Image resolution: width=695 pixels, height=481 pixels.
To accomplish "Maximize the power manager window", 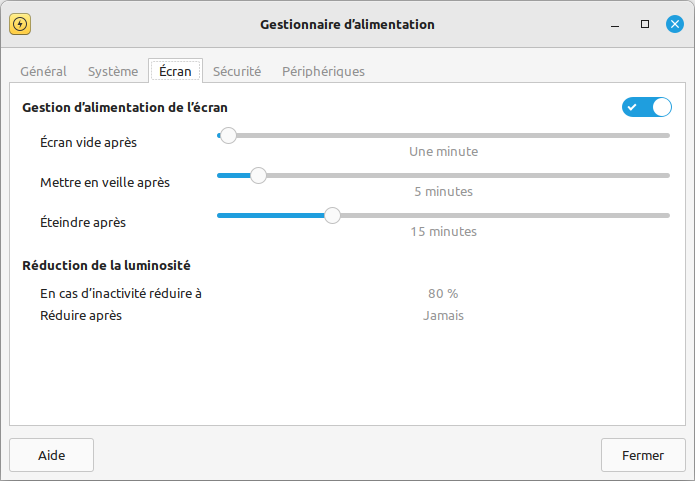I will [645, 24].
